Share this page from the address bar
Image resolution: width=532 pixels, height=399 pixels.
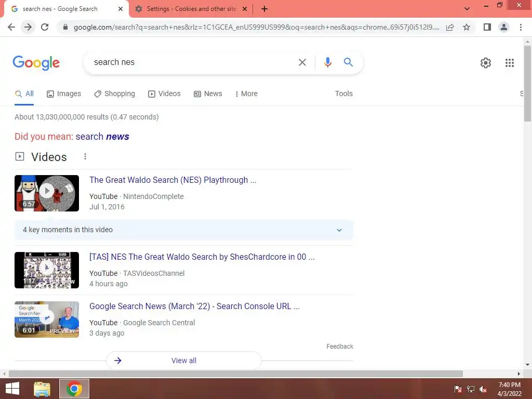(450, 27)
